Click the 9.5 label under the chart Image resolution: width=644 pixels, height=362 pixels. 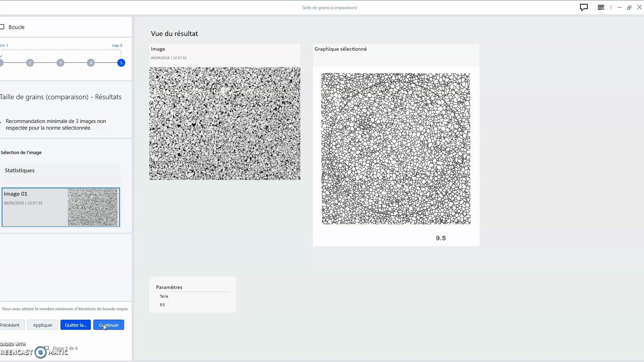[x=441, y=238]
